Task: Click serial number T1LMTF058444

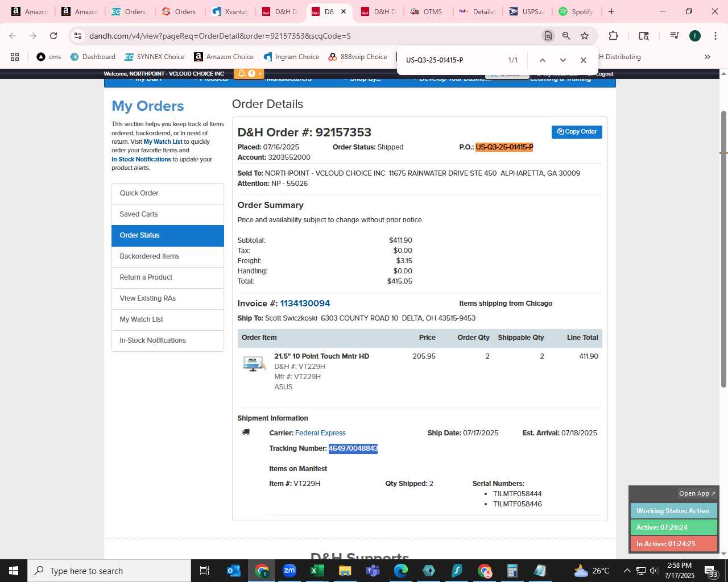Action: click(517, 494)
